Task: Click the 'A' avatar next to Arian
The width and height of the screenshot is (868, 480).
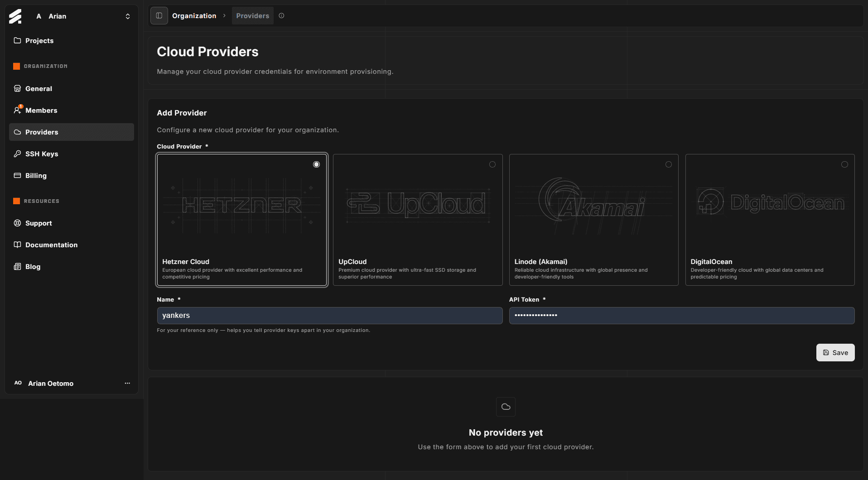Action: pos(39,16)
